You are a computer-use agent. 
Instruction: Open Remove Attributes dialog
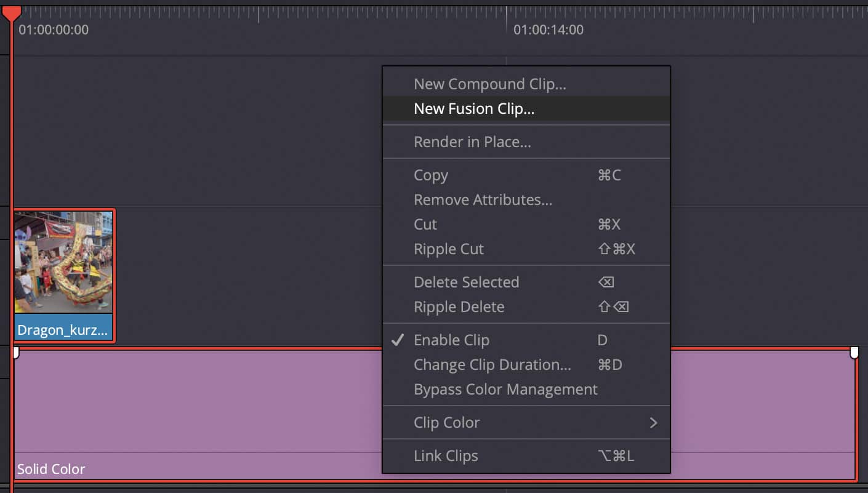tap(483, 199)
